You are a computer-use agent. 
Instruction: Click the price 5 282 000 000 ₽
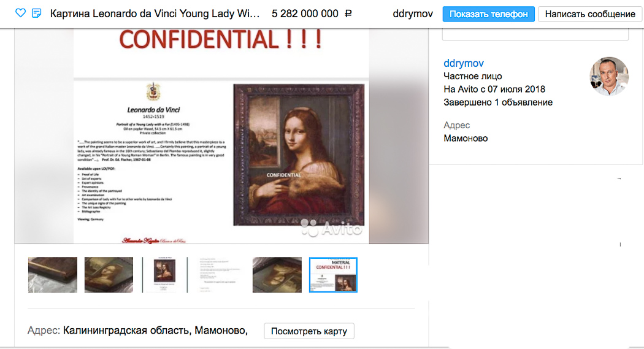(x=312, y=13)
